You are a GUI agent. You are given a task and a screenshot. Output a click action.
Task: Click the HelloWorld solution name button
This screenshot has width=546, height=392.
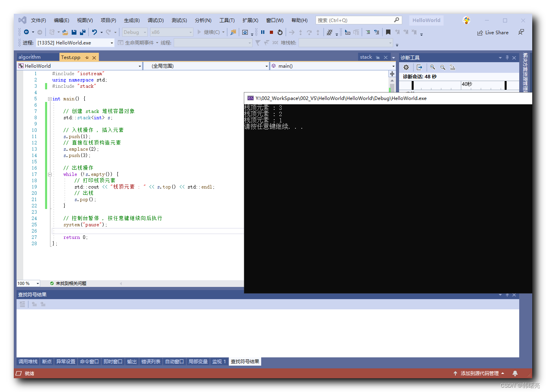click(426, 20)
